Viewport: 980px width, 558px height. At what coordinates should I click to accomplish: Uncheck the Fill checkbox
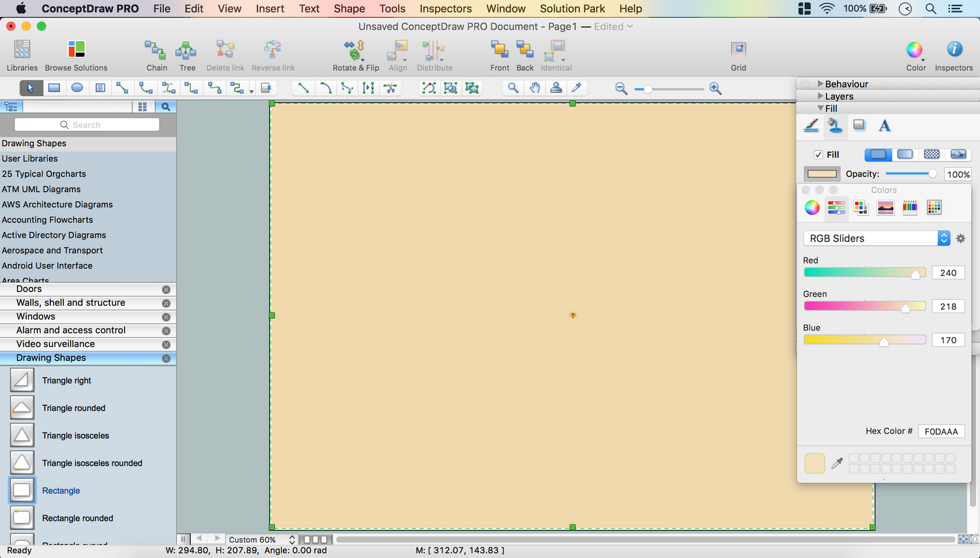[818, 155]
